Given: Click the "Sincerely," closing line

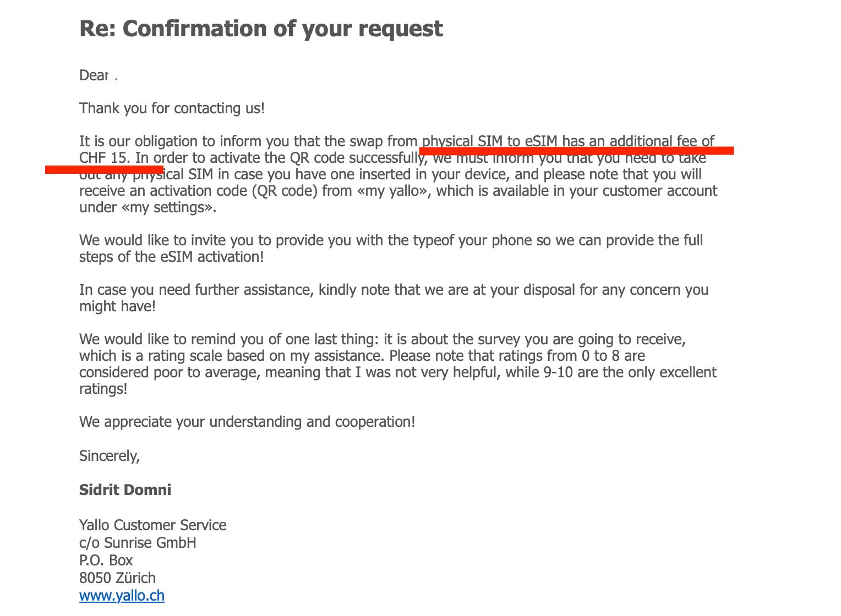Looking at the screenshot, I should click(110, 456).
